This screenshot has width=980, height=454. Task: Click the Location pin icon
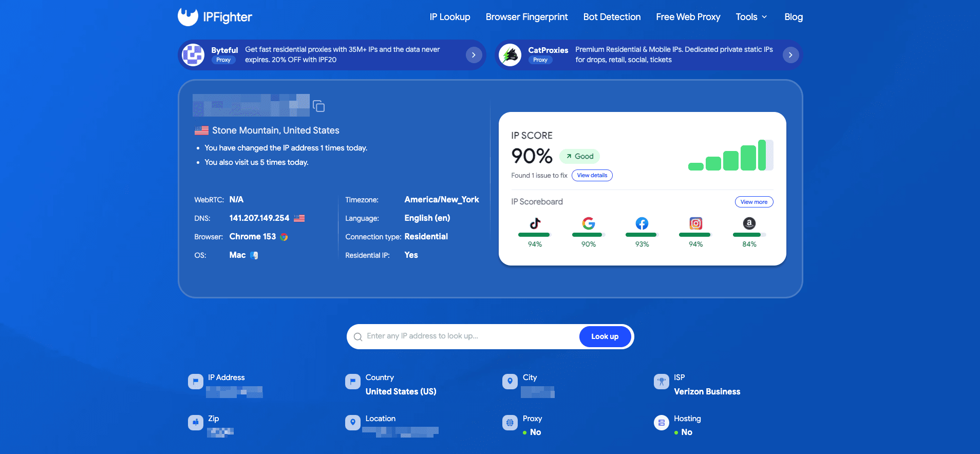353,423
